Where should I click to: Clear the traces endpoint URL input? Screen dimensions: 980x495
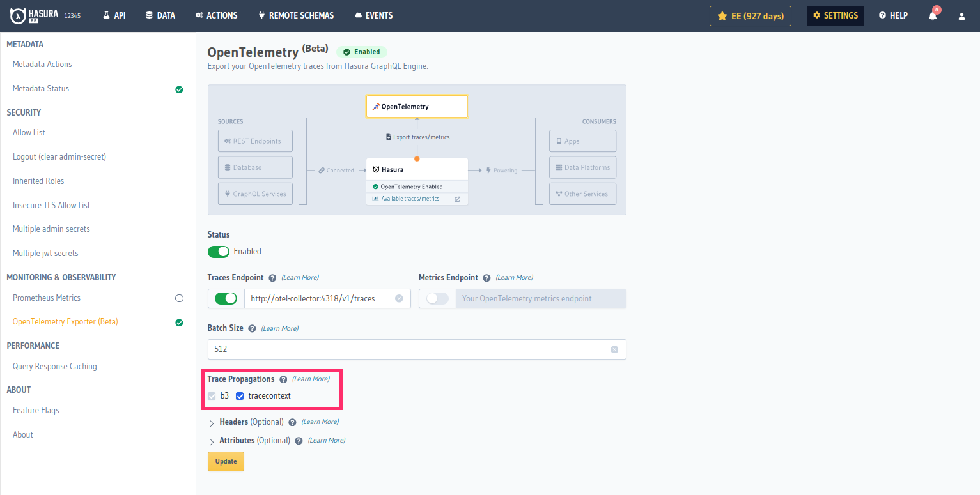click(x=399, y=298)
